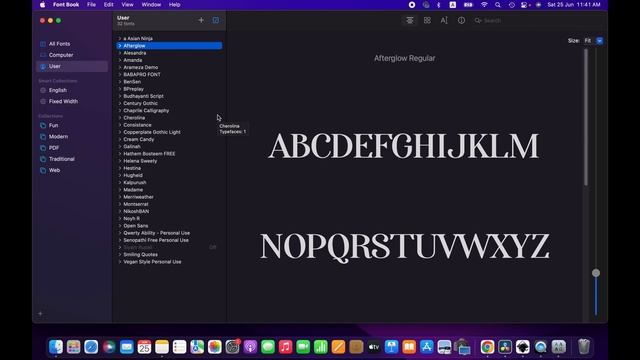Open Finder from the Dock
Image resolution: width=640 pixels, height=360 pixels.
click(56, 347)
